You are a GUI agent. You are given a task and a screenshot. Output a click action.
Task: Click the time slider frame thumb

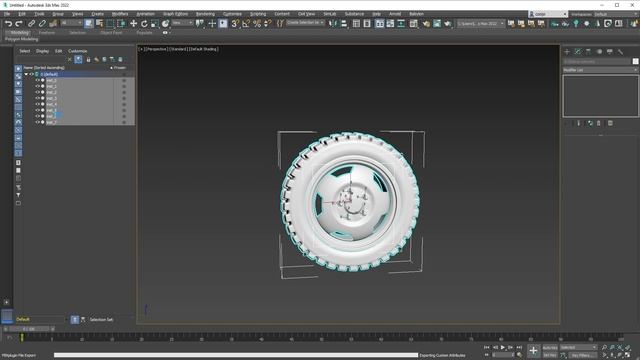[x=29, y=329]
